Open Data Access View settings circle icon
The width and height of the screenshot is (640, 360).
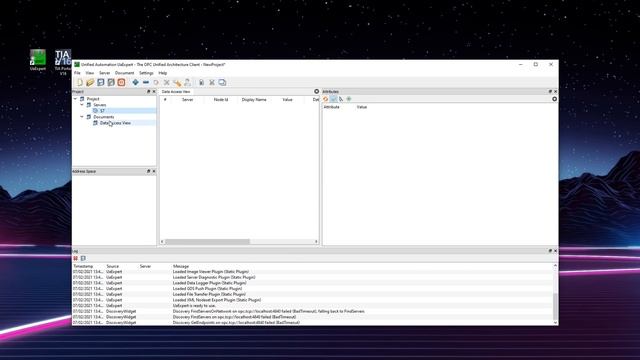pyautogui.click(x=316, y=91)
